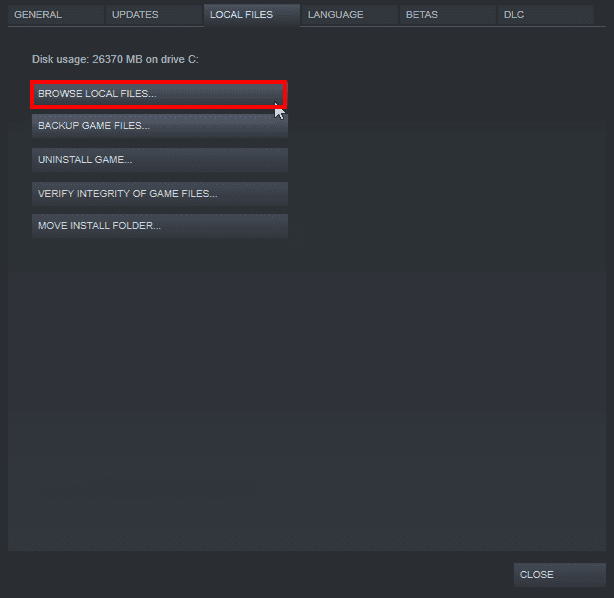Image resolution: width=614 pixels, height=598 pixels.
Task: Choose Move Install Folder option
Action: click(x=159, y=226)
